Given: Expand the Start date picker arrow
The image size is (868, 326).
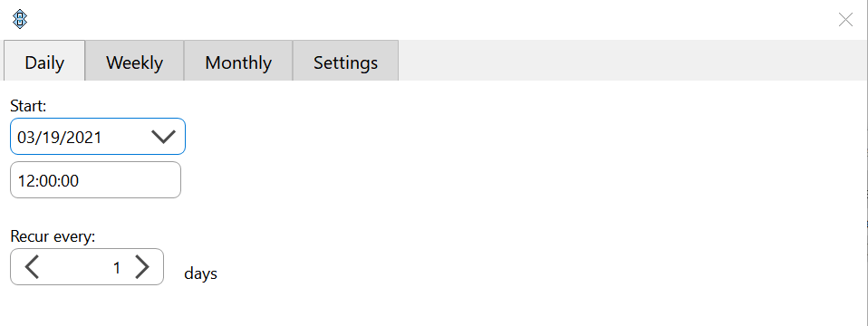Looking at the screenshot, I should 163,137.
